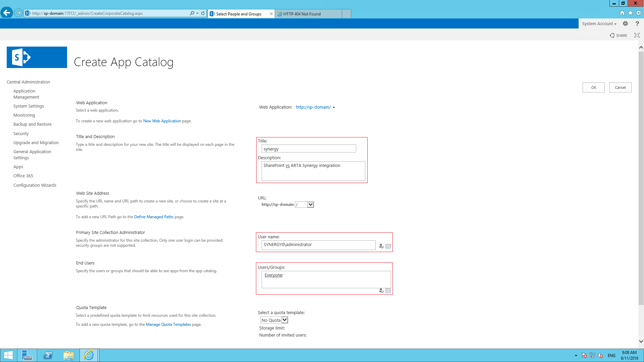
Task: Click the network tray icon
Action: pos(592,355)
